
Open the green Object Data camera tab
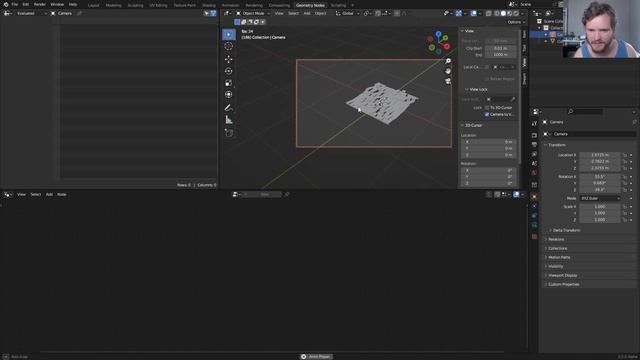(534, 225)
